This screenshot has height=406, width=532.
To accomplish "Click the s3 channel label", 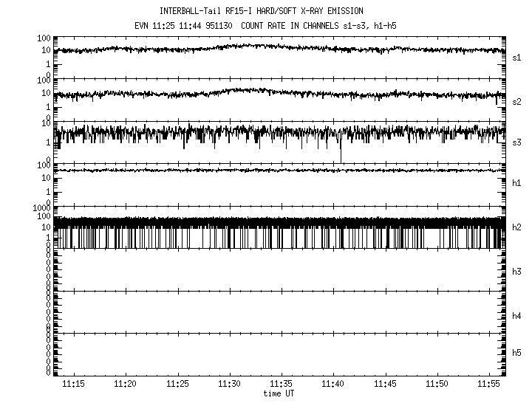I will tap(517, 143).
